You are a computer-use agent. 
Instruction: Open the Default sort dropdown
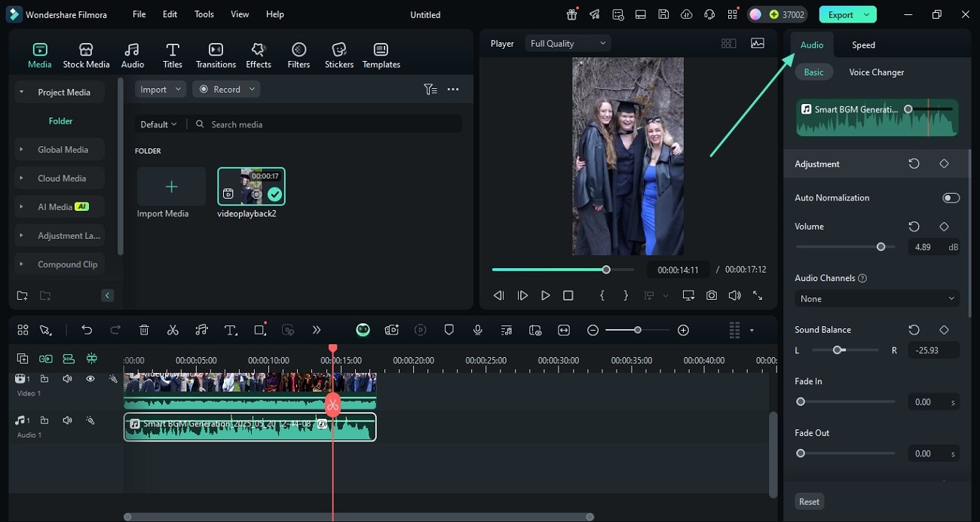158,124
